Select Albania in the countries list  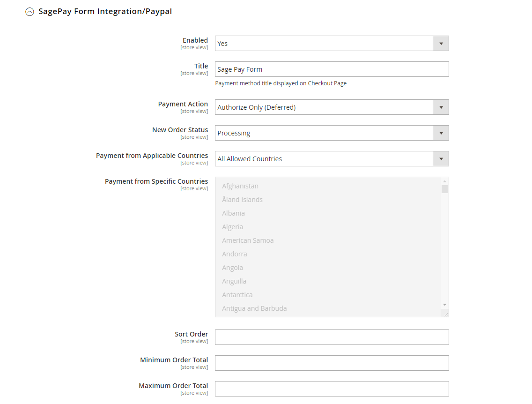[x=233, y=213]
